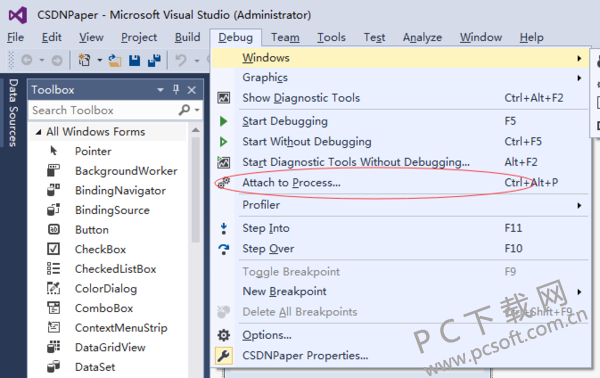Click the Save All toolbar icon

pyautogui.click(x=154, y=60)
